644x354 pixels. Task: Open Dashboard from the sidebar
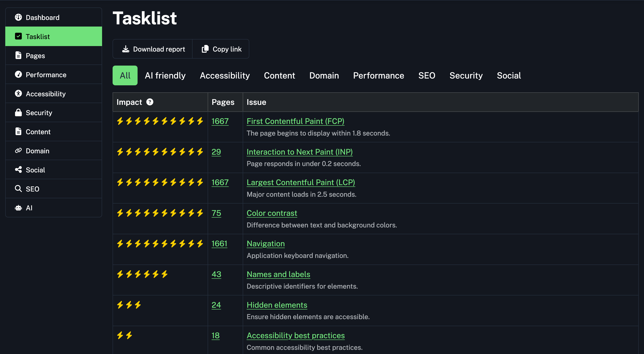(54, 17)
